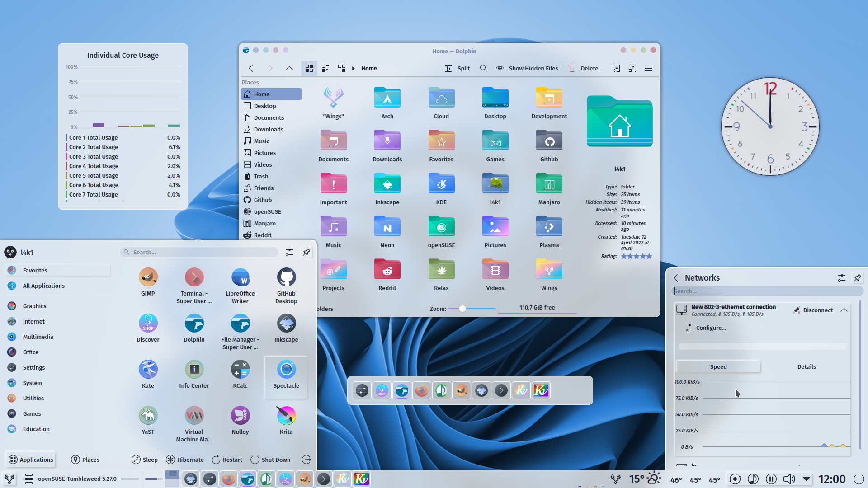The image size is (868, 488).
Task: Switch to Speed tab in Networks
Action: (718, 366)
